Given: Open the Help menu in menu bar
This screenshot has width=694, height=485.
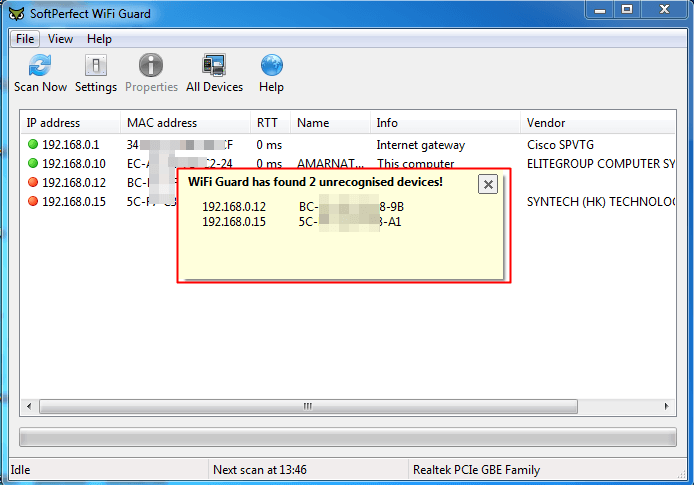Looking at the screenshot, I should (x=99, y=39).
